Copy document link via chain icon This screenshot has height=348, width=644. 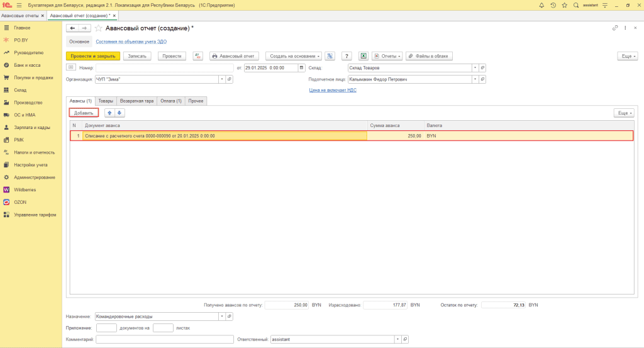(614, 28)
